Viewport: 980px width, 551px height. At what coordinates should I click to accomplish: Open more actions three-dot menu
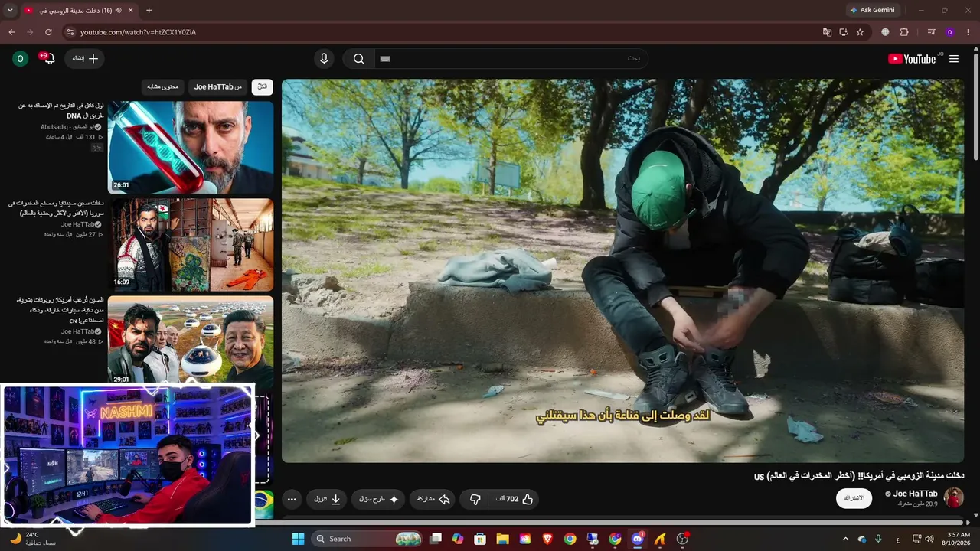tap(292, 499)
